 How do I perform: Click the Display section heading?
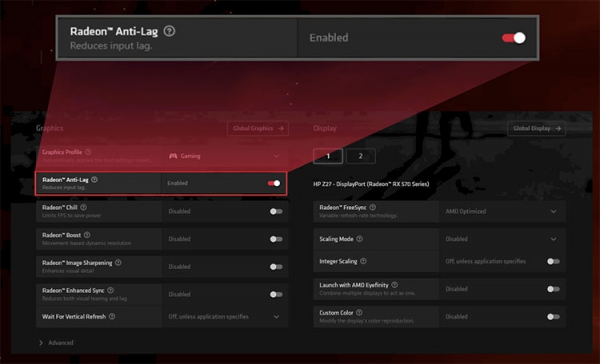click(x=325, y=128)
